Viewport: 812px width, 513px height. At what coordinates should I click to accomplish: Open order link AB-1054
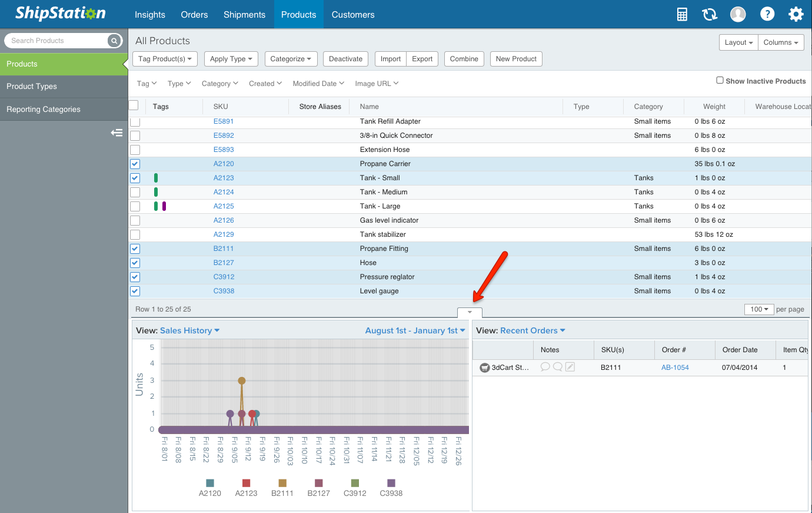(x=675, y=368)
